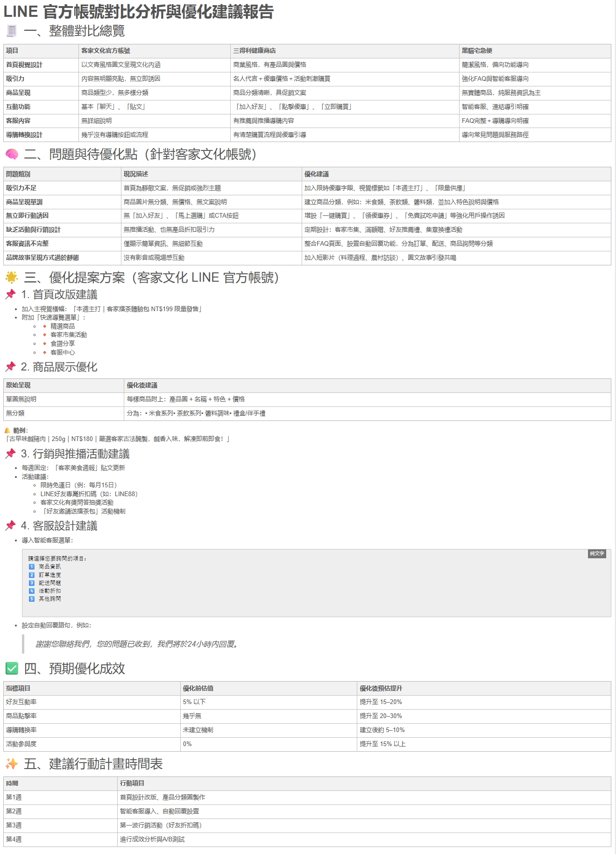Click the sun icon beside 優化提案方案 heading

[x=11, y=278]
